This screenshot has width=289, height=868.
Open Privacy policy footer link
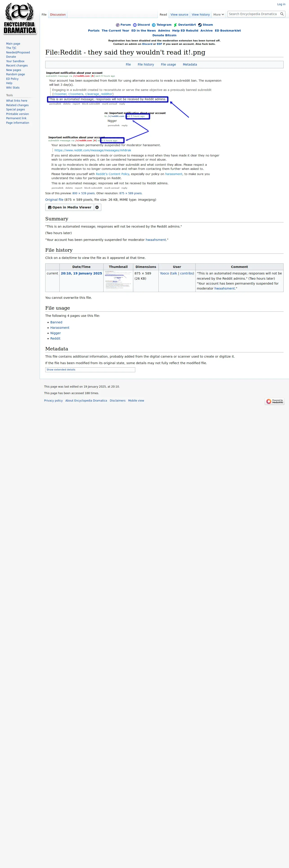53,401
